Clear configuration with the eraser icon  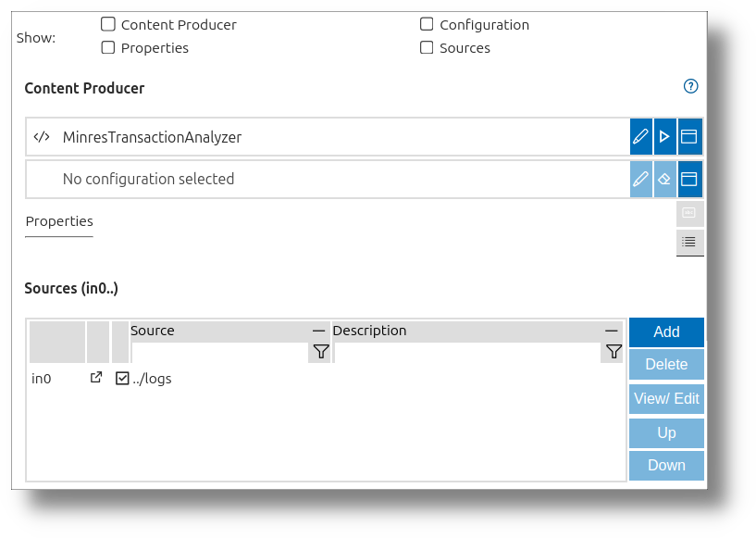664,179
